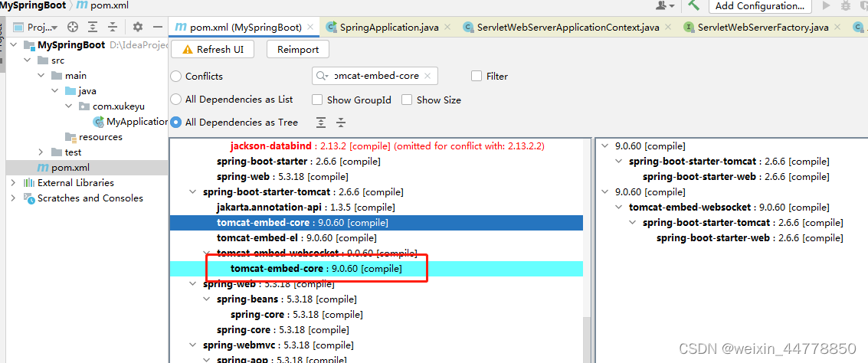Click the Refresh UI button
Screen dimensions: 868x363
pyautogui.click(x=212, y=49)
